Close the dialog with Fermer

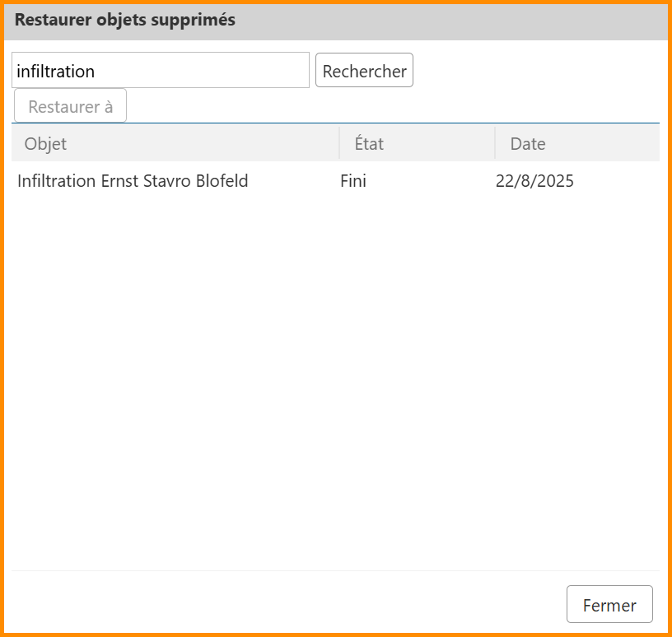(609, 605)
